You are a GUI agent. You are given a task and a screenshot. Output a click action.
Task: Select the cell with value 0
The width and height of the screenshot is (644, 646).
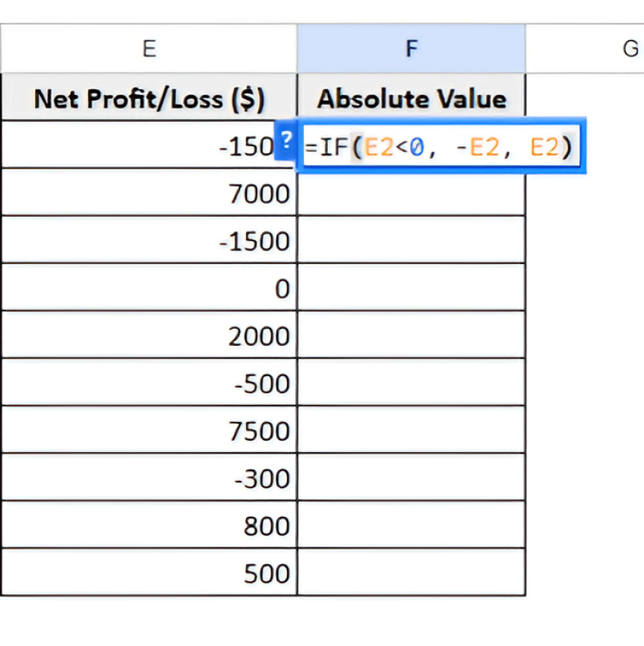click(149, 289)
